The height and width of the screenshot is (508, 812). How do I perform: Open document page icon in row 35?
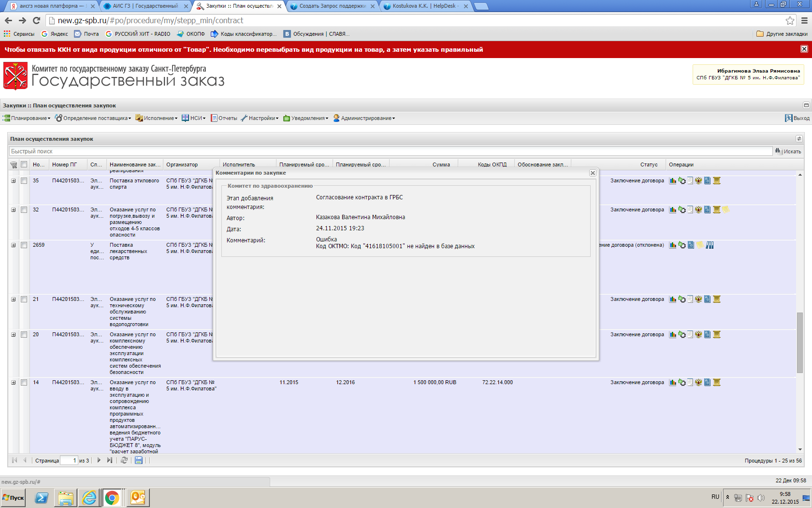tap(690, 181)
